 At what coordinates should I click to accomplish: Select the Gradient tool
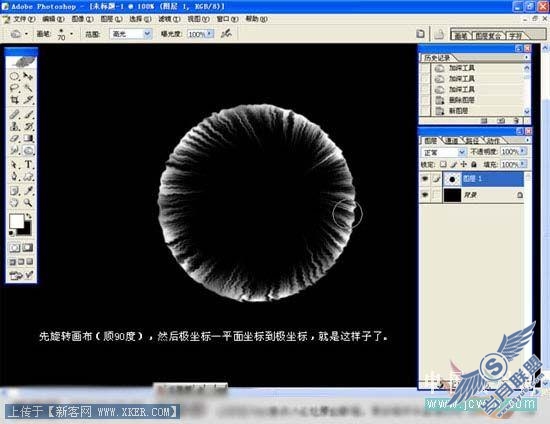[x=28, y=138]
